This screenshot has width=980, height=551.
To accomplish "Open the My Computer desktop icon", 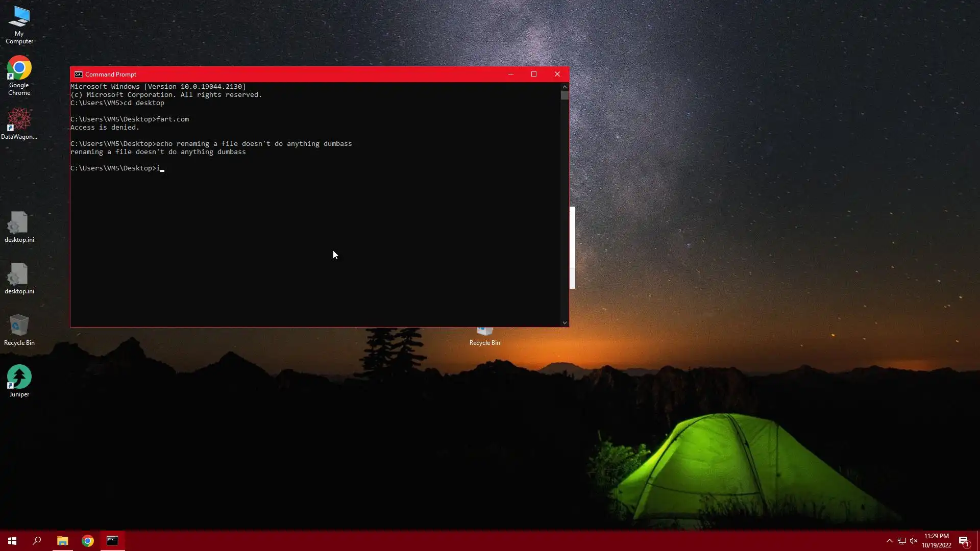I will pyautogui.click(x=19, y=24).
